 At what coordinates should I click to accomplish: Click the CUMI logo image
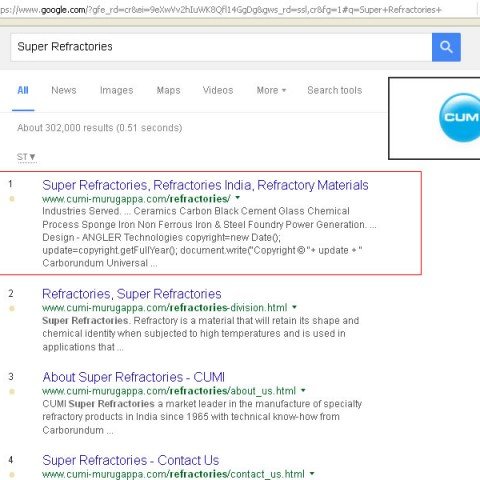(x=460, y=117)
